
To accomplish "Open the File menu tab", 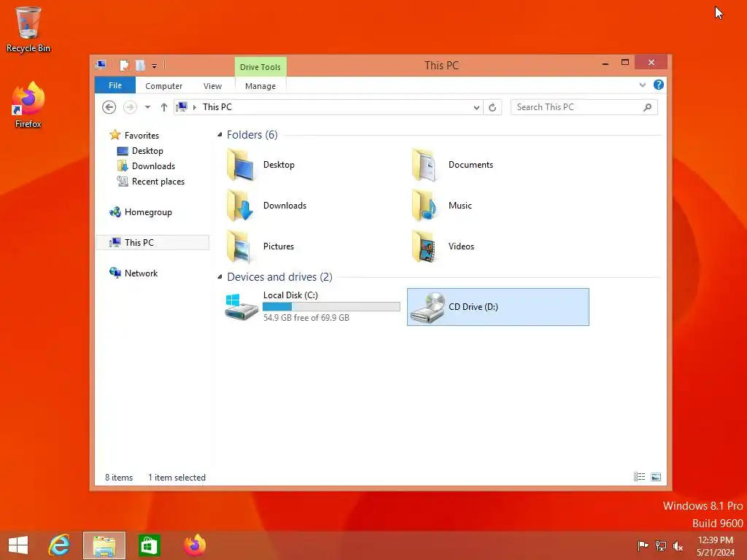I will pyautogui.click(x=115, y=85).
